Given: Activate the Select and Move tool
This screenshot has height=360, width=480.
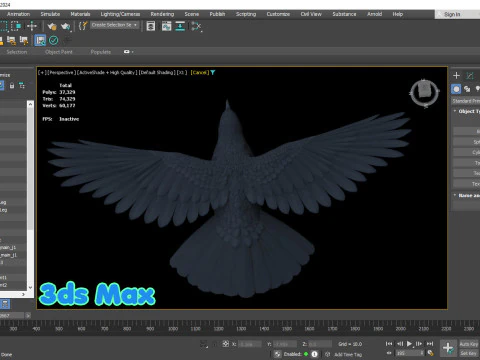Looking at the screenshot, I should [x=32, y=26].
